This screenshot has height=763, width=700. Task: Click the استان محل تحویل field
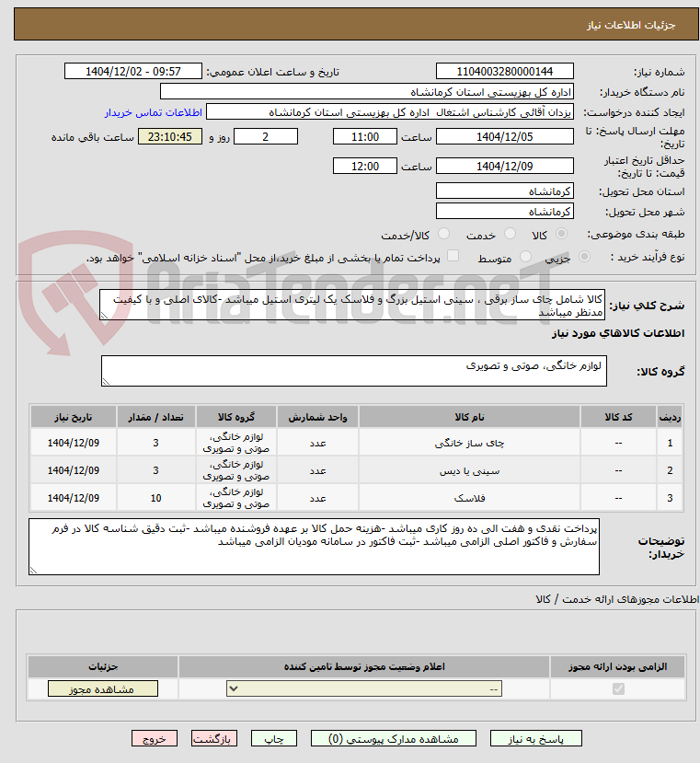pos(505,191)
